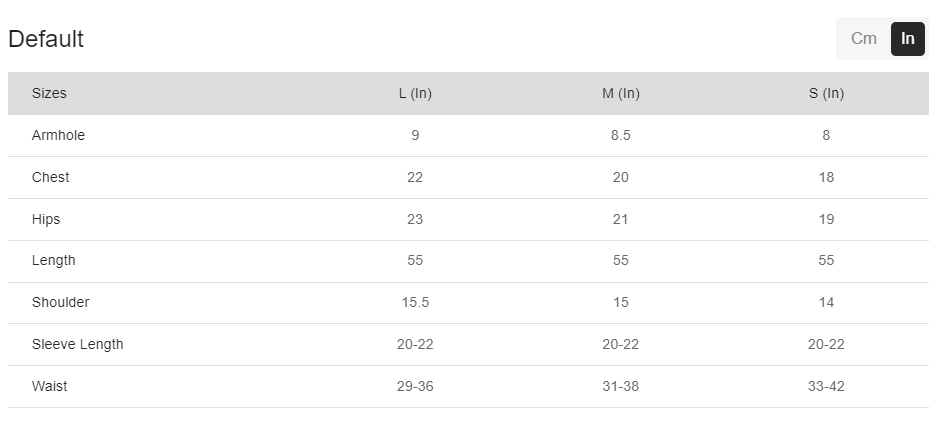The width and height of the screenshot is (943, 427).
Task: Select the M (In) column header
Action: (x=620, y=93)
